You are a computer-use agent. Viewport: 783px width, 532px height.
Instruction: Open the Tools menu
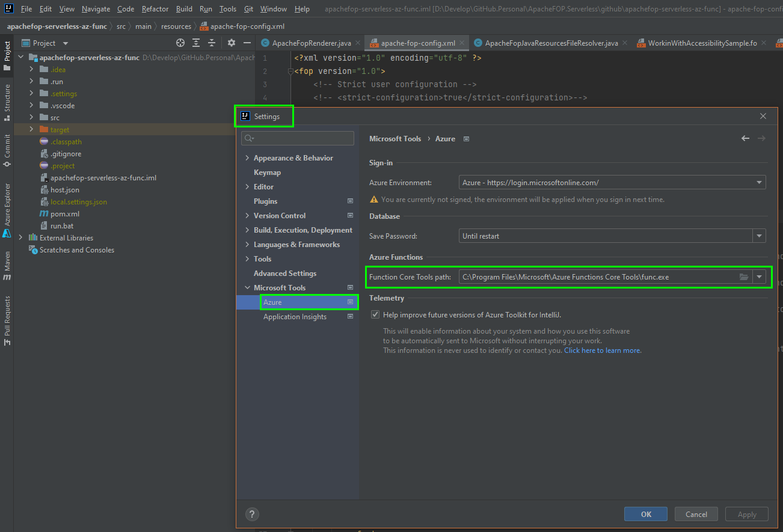click(x=228, y=9)
